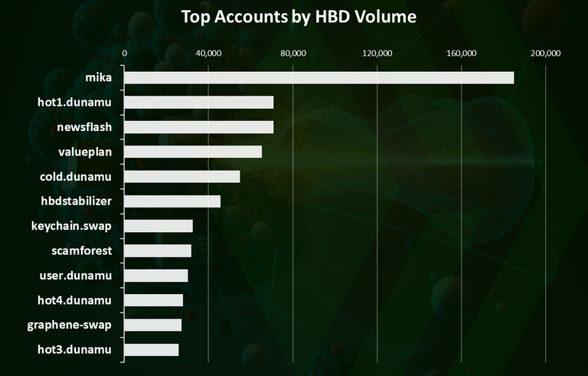Screen dimensions: 588x376
Task: Click the bar for hot3.dunamu
Action: [151, 350]
